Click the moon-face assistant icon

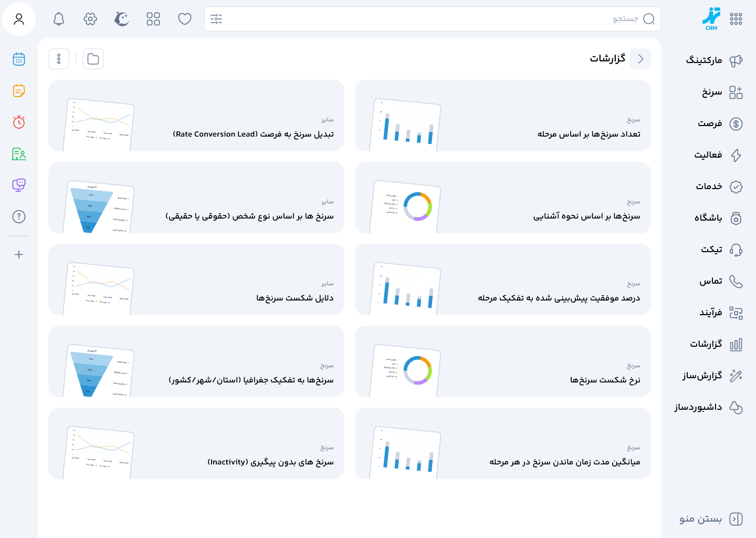point(122,19)
